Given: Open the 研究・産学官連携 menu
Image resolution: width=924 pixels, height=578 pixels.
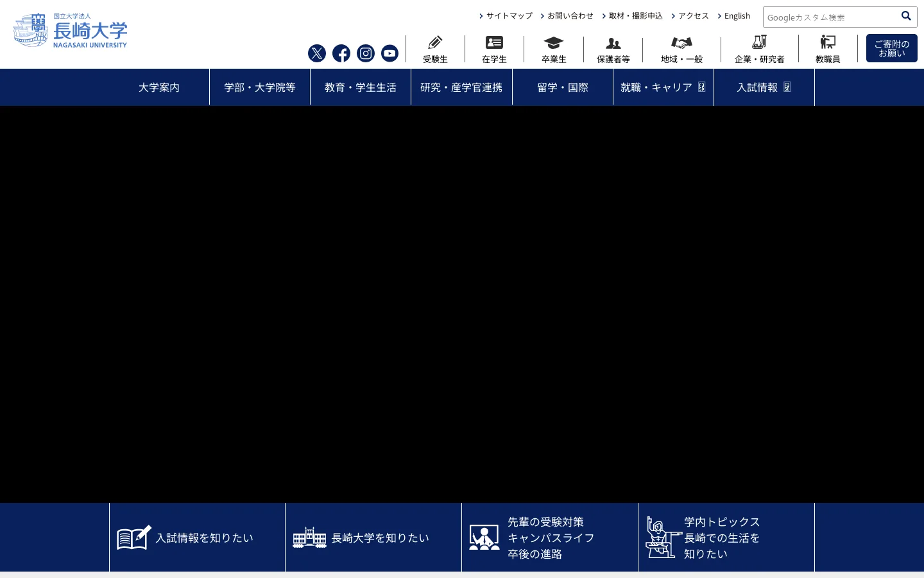Looking at the screenshot, I should click(x=461, y=87).
